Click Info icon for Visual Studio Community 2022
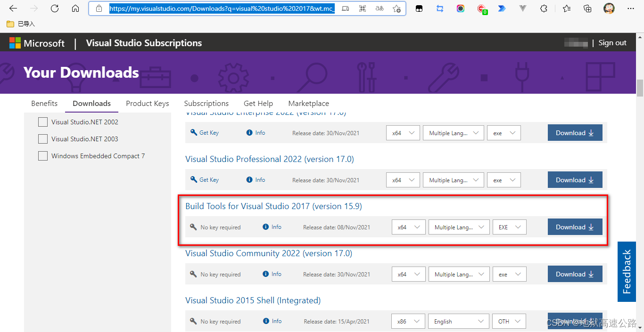 (x=266, y=274)
